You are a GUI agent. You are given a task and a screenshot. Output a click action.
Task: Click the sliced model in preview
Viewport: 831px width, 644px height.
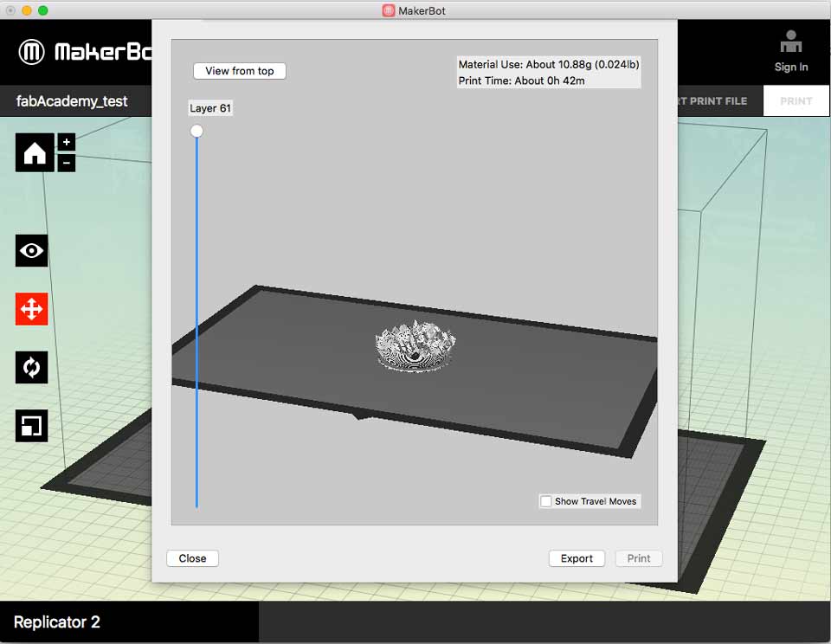point(415,345)
